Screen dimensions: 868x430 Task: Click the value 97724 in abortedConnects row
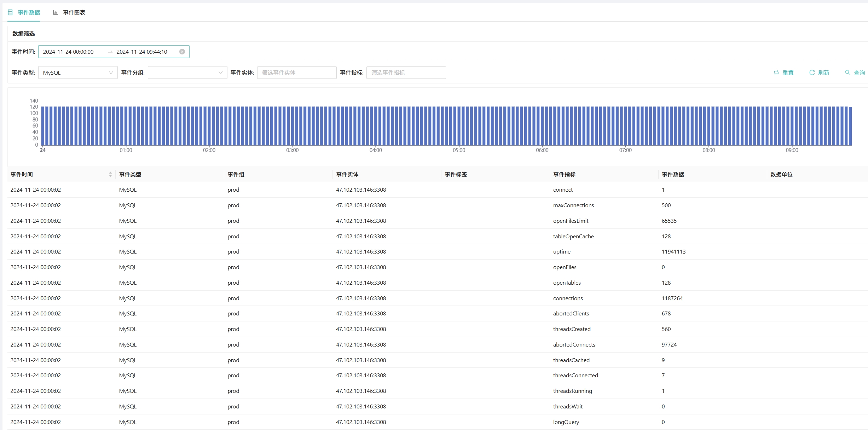(669, 345)
